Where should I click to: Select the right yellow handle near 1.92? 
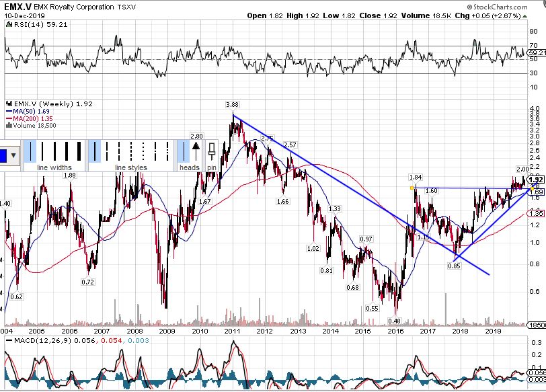tap(532, 188)
